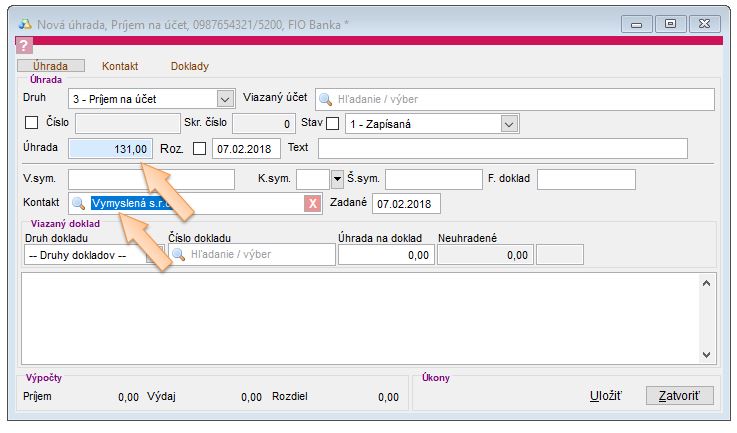Switch to the Kontakt tab

[120, 66]
